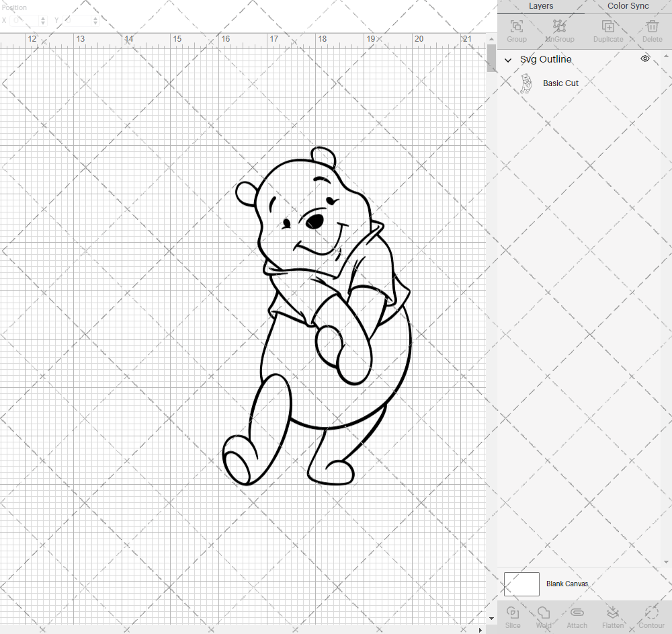Click the X position stepper arrows
The image size is (672, 634).
43,20
